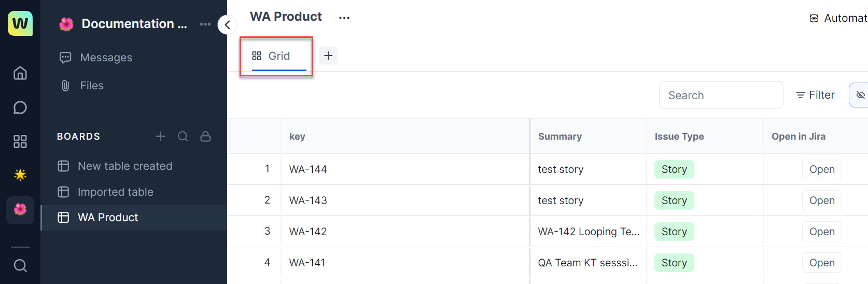This screenshot has height=284, width=868.
Task: Toggle hidden fields eye icon
Action: pyautogui.click(x=860, y=95)
